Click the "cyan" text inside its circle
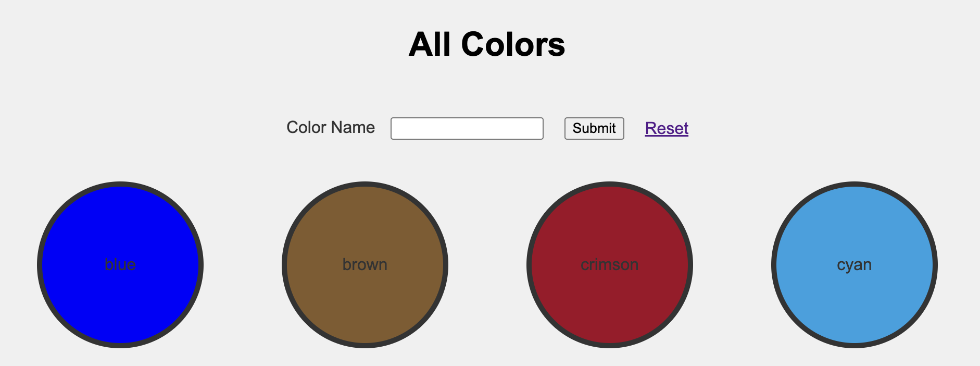This screenshot has width=980, height=366. pos(855,265)
